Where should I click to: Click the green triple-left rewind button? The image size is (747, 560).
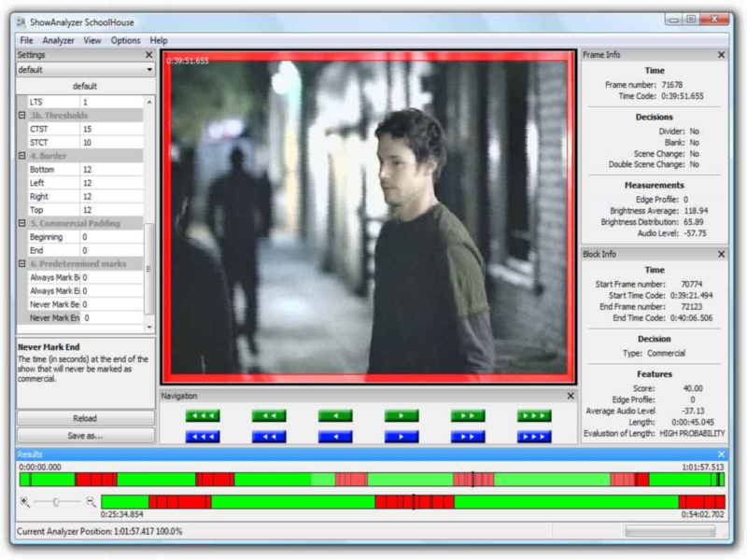point(203,415)
